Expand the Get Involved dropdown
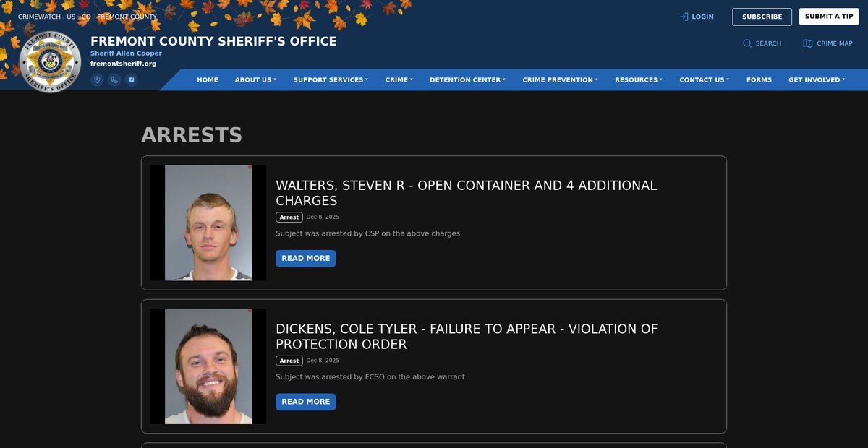The image size is (868, 448). click(817, 79)
